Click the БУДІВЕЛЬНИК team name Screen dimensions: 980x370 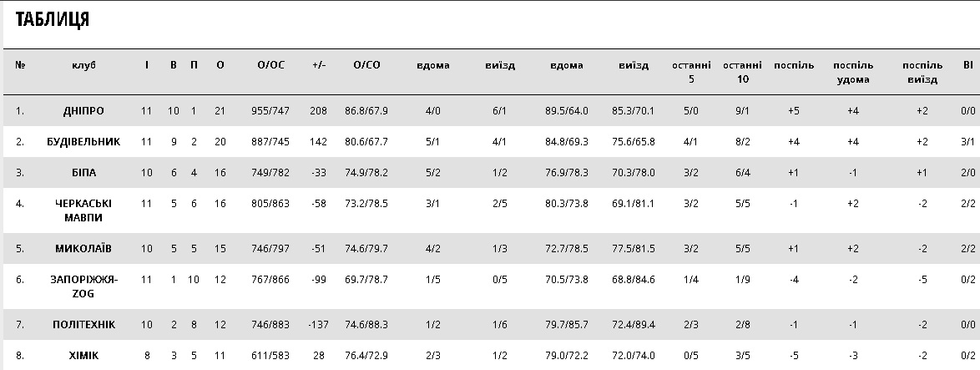83,142
